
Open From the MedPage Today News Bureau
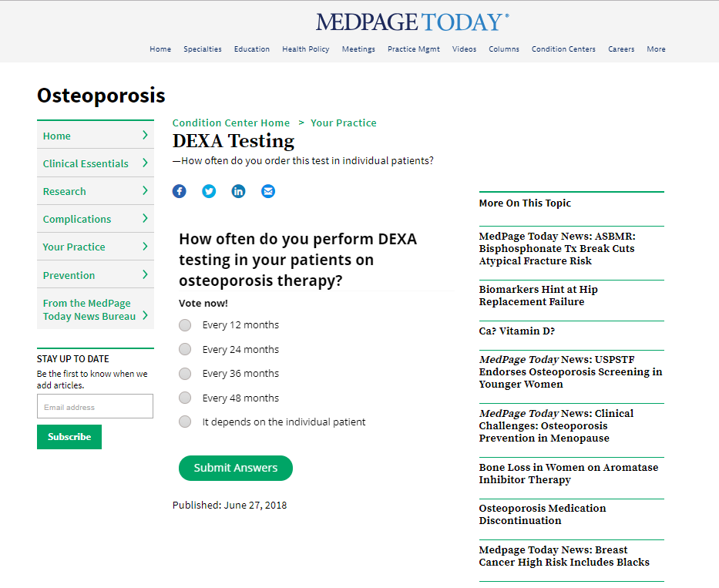pyautogui.click(x=96, y=309)
